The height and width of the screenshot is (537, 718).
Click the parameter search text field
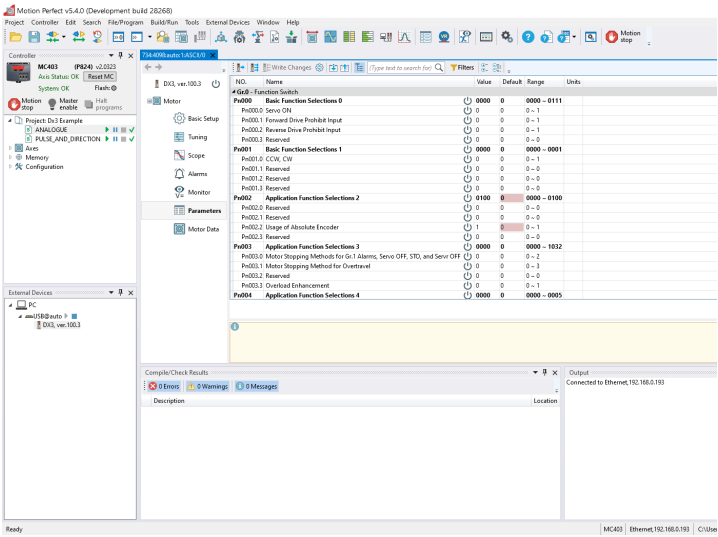point(401,68)
